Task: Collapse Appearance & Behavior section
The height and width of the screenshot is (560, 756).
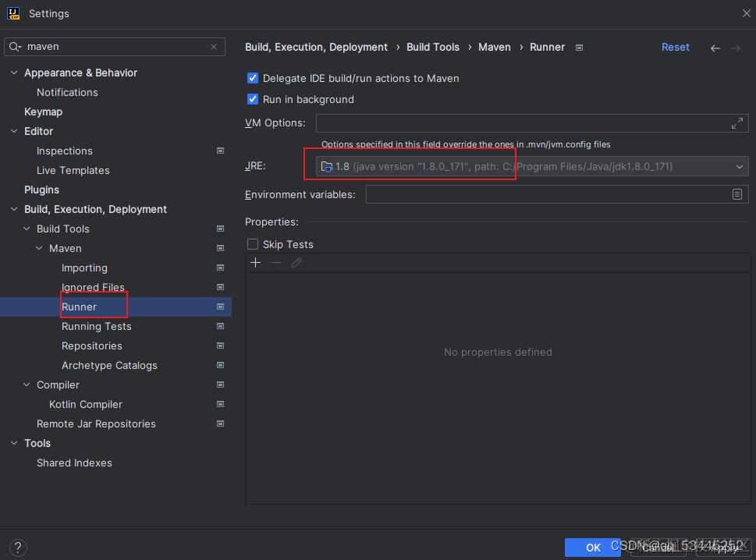Action: [x=14, y=73]
